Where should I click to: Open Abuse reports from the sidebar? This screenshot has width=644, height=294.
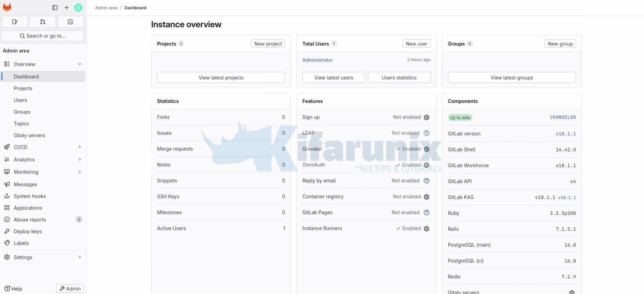click(x=30, y=219)
